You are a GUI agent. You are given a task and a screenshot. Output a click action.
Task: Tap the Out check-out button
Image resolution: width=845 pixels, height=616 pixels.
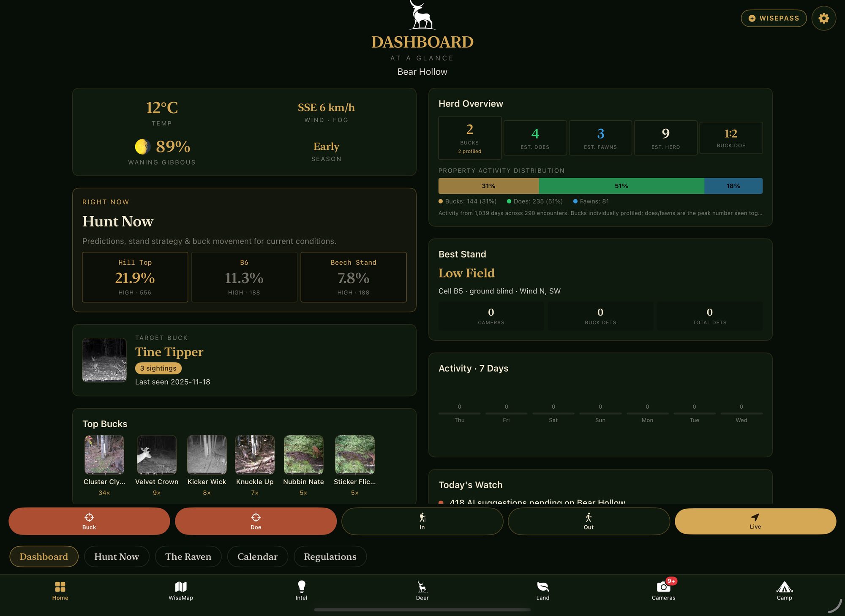pos(589,521)
